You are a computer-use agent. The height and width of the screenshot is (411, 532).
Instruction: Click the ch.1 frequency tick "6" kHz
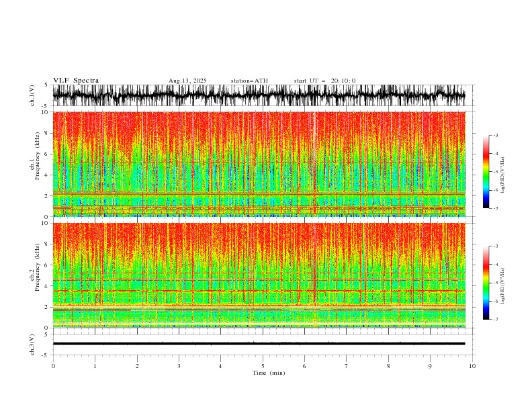click(46, 154)
